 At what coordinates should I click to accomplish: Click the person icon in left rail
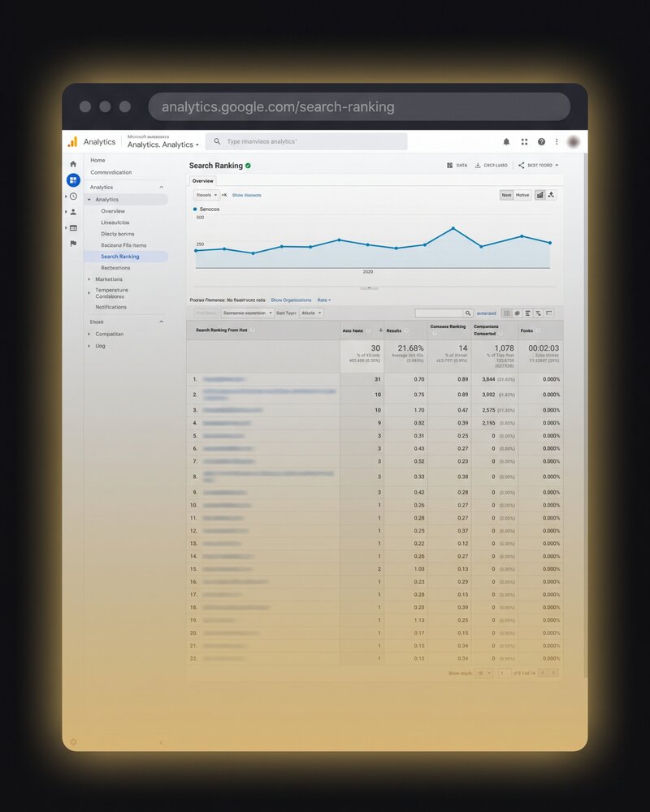coord(74,212)
